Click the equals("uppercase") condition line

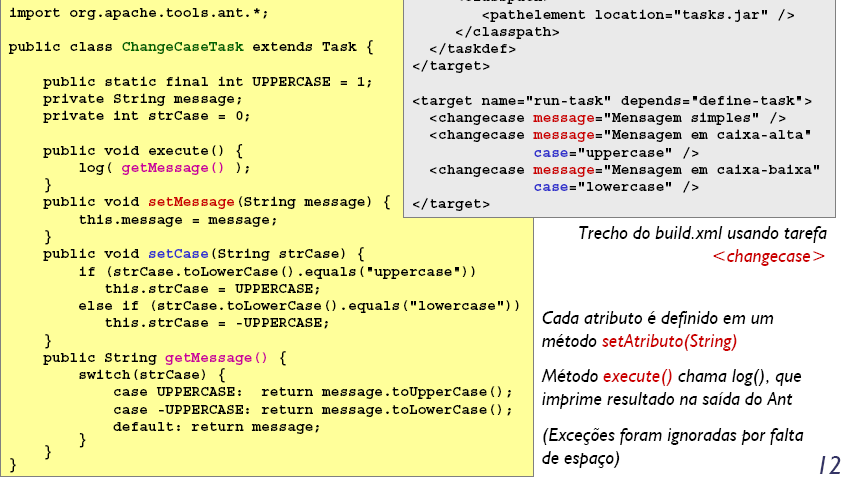pyautogui.click(x=277, y=271)
